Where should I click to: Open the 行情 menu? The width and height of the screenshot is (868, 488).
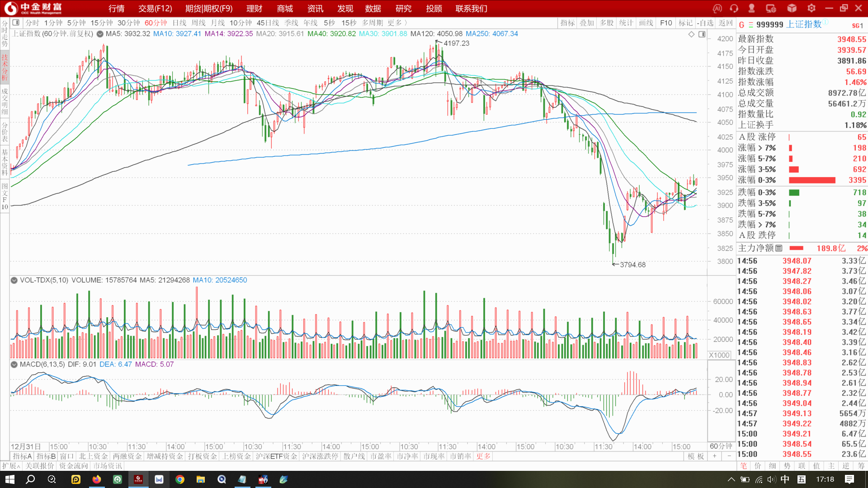click(116, 9)
